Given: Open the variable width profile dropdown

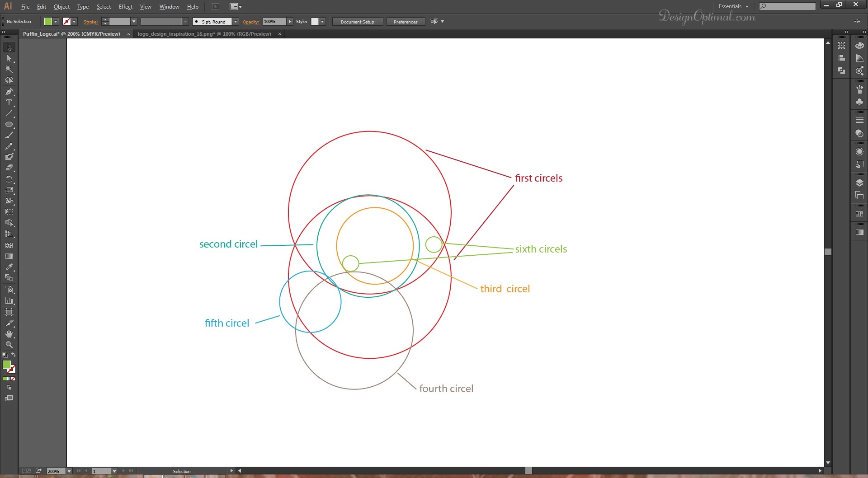Looking at the screenshot, I should click(x=185, y=22).
